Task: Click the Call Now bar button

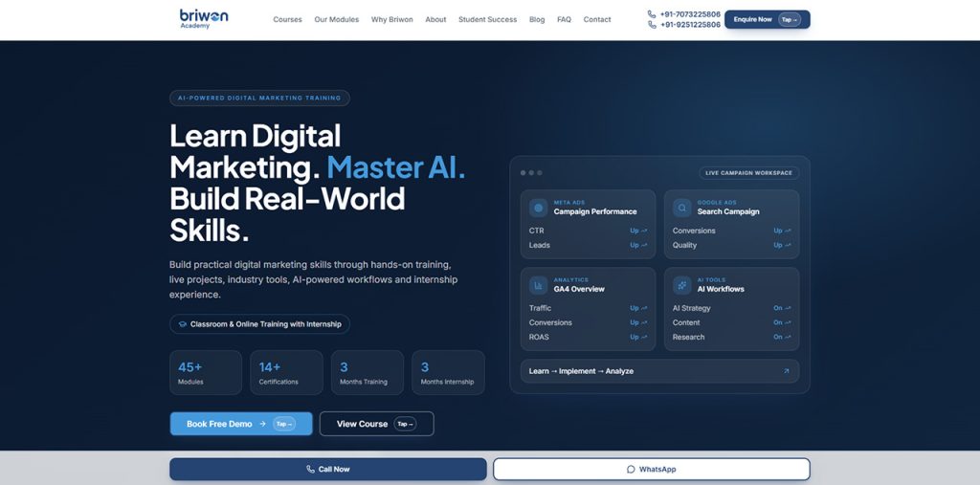Action: (328, 469)
